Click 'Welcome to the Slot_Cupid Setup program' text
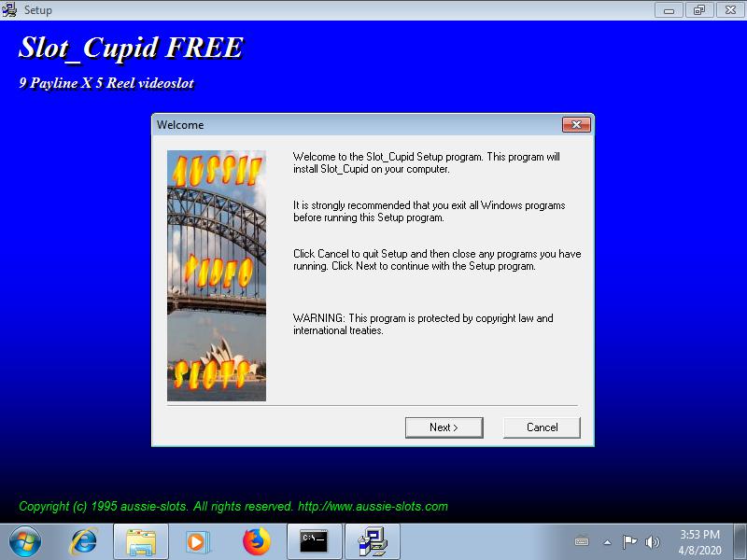The image size is (747, 560). click(427, 162)
